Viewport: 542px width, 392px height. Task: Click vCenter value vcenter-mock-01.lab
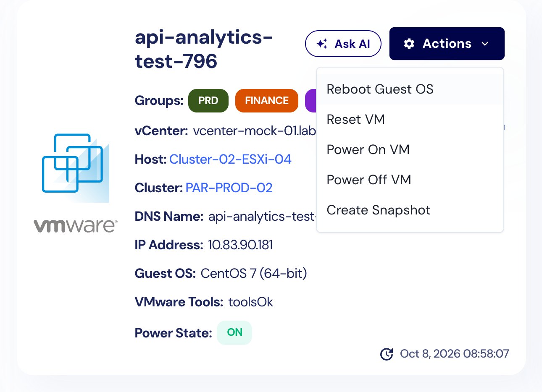click(255, 131)
